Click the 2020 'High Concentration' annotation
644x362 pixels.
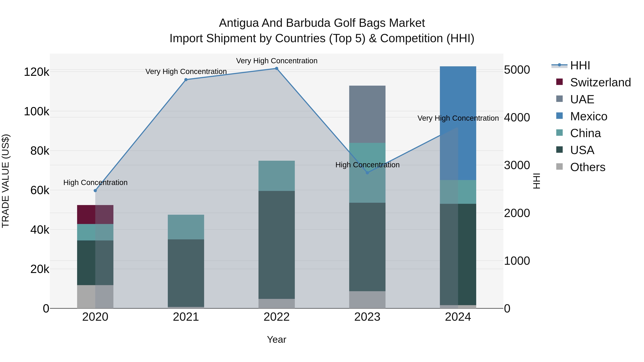pos(95,183)
